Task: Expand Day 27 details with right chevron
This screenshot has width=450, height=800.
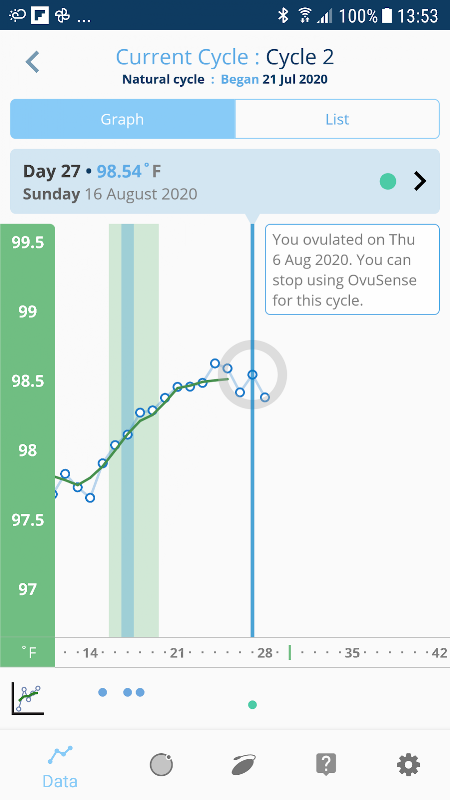Action: [420, 181]
